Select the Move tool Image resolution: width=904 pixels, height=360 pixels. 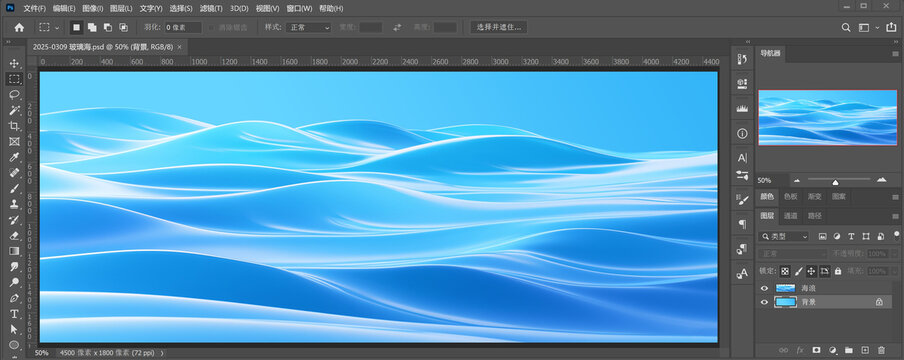tap(14, 63)
